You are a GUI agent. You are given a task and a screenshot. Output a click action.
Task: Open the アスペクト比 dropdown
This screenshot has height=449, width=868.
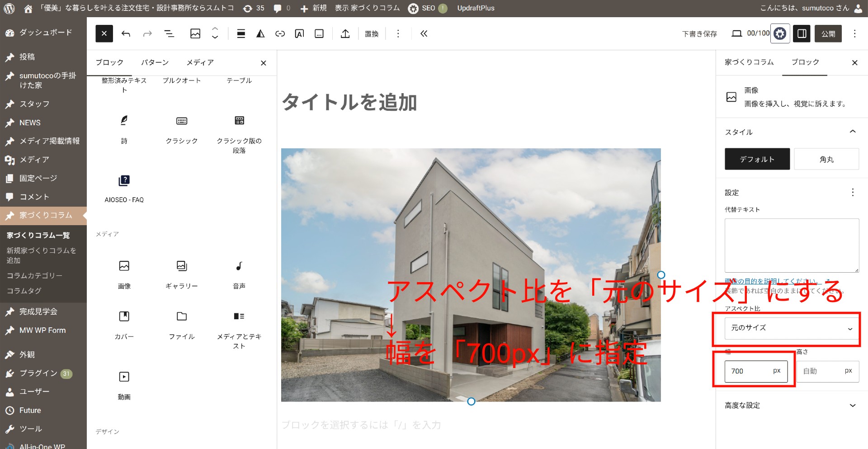[x=792, y=328]
